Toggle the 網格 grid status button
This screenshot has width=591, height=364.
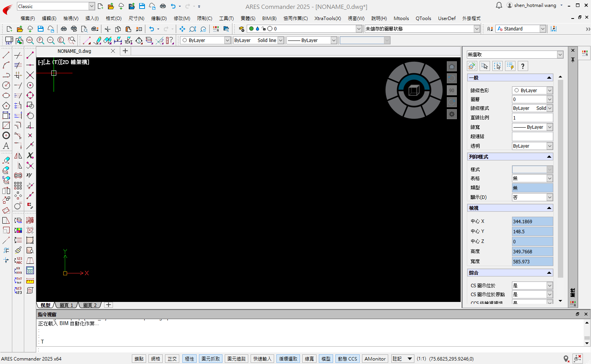point(155,359)
